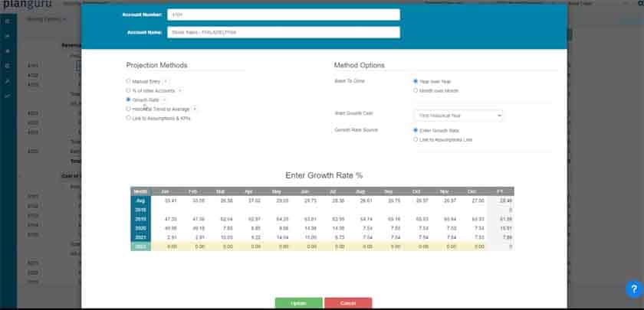
Task: Select Link to Assumptions Line source
Action: [416, 139]
